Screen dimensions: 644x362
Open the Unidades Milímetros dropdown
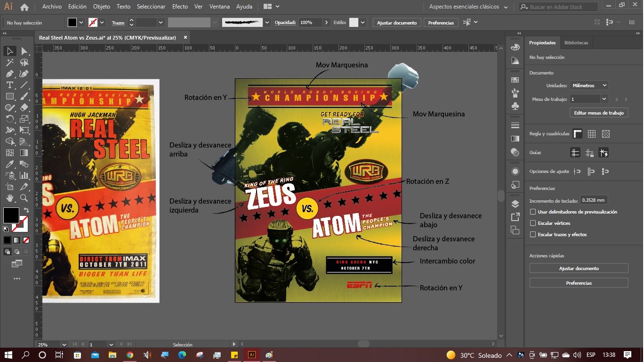click(x=589, y=86)
